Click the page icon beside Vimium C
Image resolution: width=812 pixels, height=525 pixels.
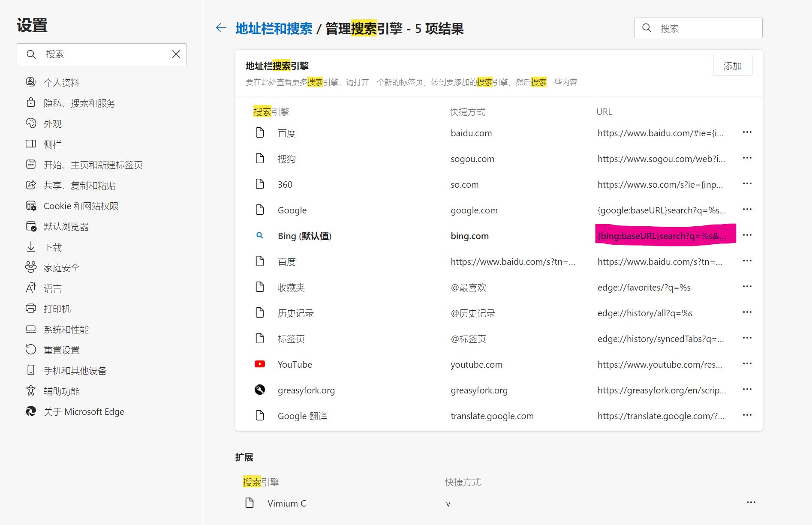[x=250, y=503]
